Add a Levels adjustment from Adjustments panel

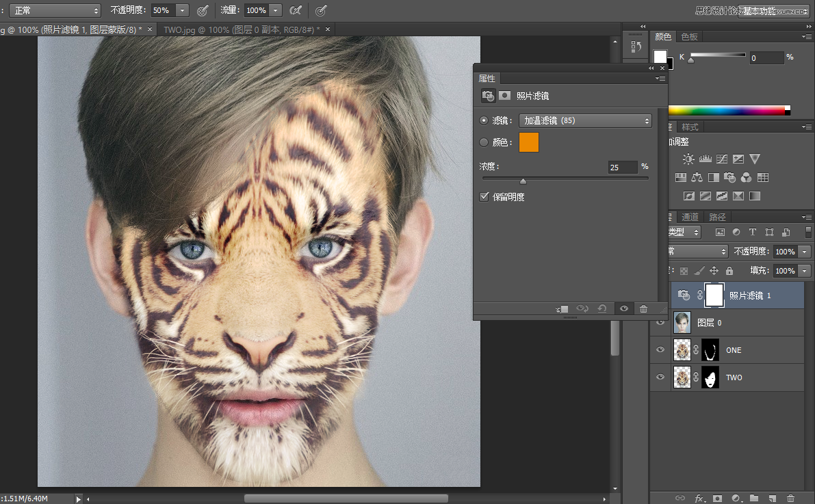[706, 159]
